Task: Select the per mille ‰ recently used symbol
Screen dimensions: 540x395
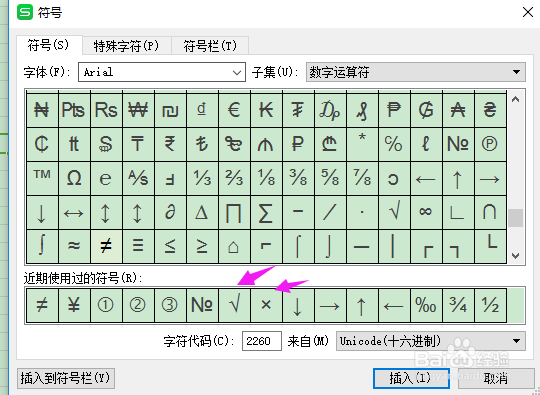Action: 426,305
